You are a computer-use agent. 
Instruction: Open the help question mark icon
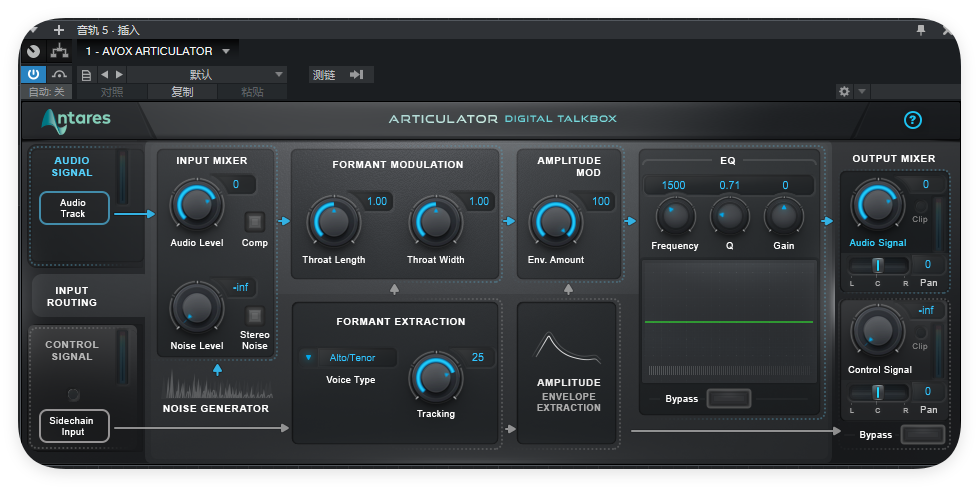[912, 120]
